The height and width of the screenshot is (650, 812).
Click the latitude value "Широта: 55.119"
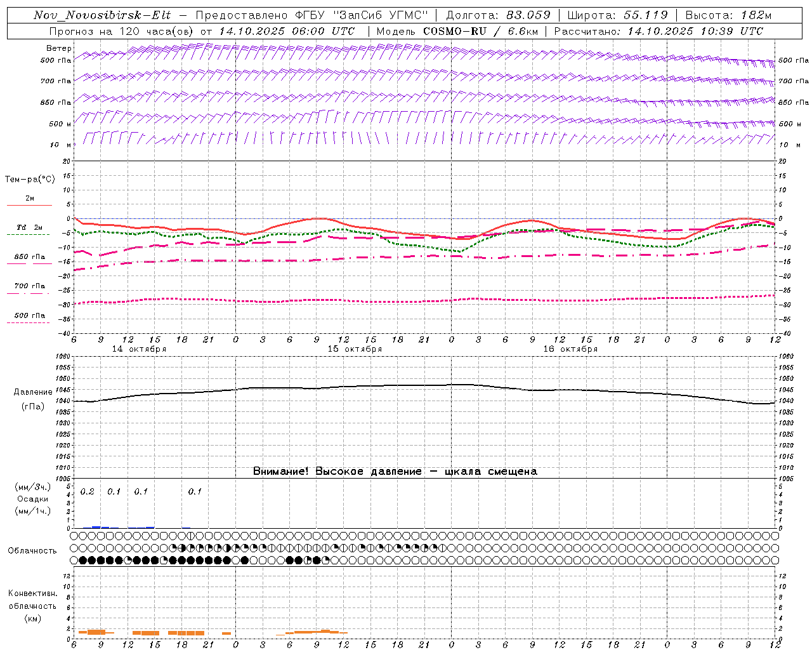tap(617, 15)
